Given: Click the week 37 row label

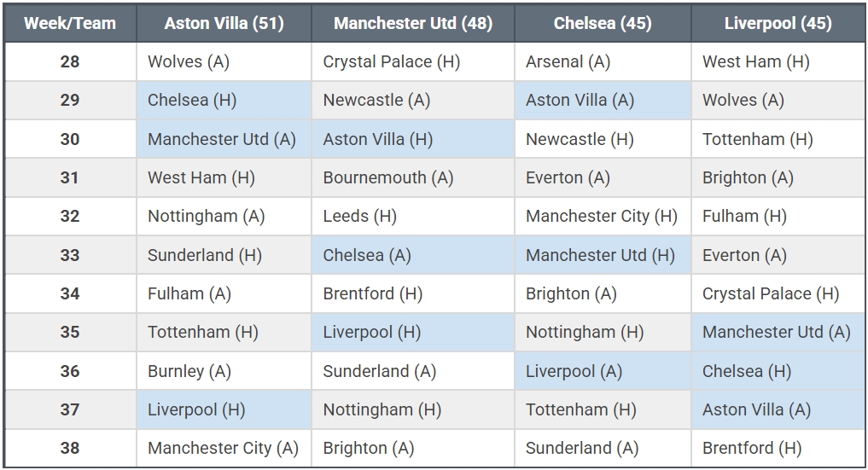Looking at the screenshot, I should tap(70, 409).
